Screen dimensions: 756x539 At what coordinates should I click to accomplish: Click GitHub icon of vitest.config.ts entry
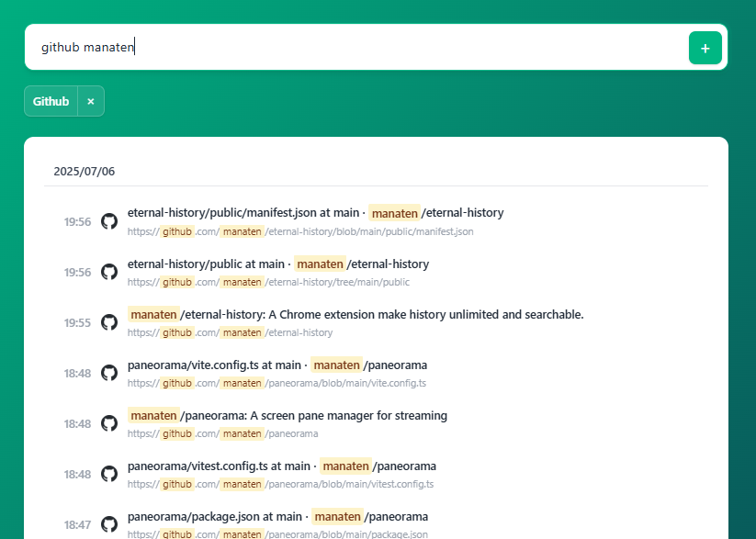coord(109,474)
